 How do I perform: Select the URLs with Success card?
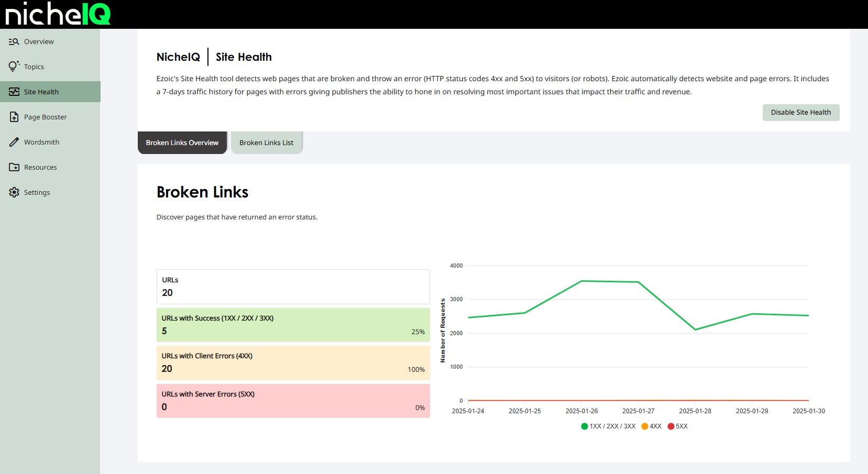click(293, 325)
